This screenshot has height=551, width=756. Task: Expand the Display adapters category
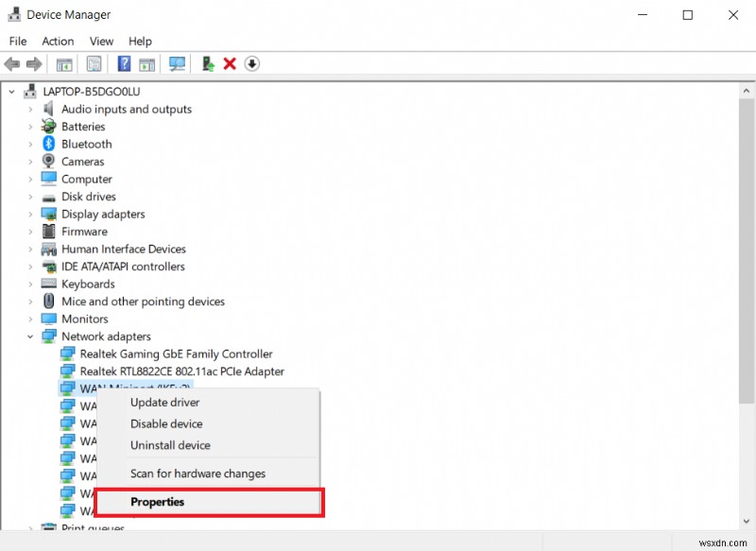tap(29, 214)
